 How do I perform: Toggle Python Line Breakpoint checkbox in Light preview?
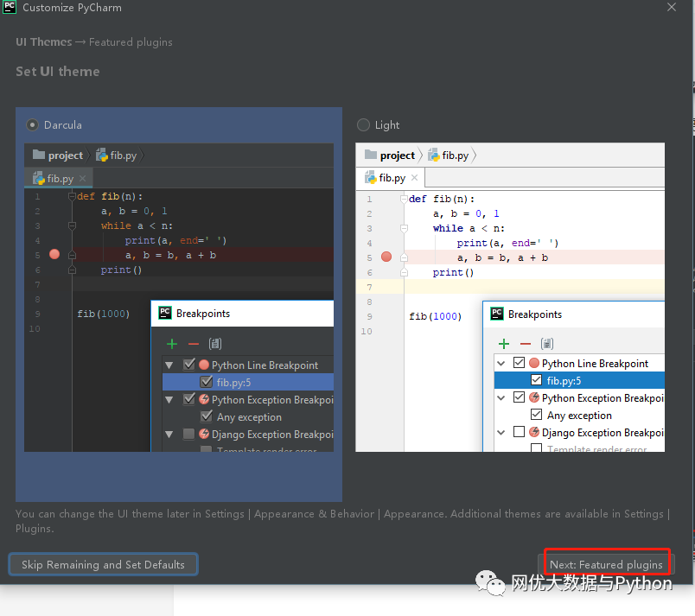click(519, 363)
